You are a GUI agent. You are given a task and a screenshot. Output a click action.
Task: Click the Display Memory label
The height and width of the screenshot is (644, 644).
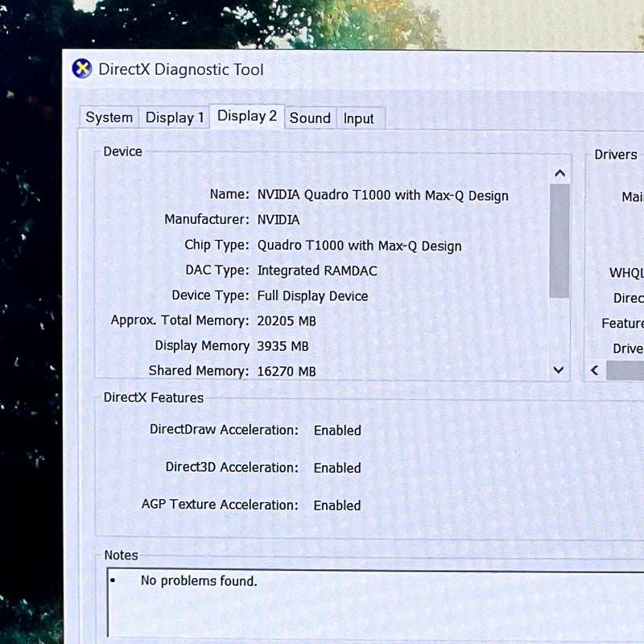[x=202, y=346]
